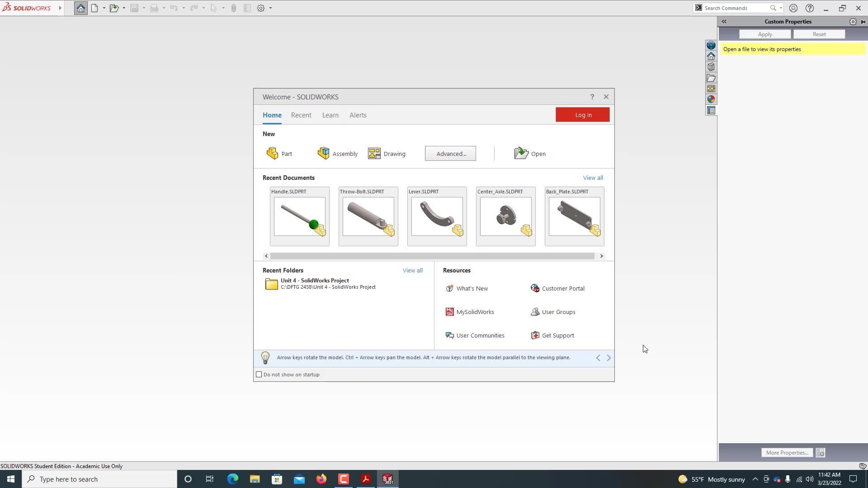868x488 pixels.
Task: Show the next tip arrow
Action: pyautogui.click(x=609, y=358)
